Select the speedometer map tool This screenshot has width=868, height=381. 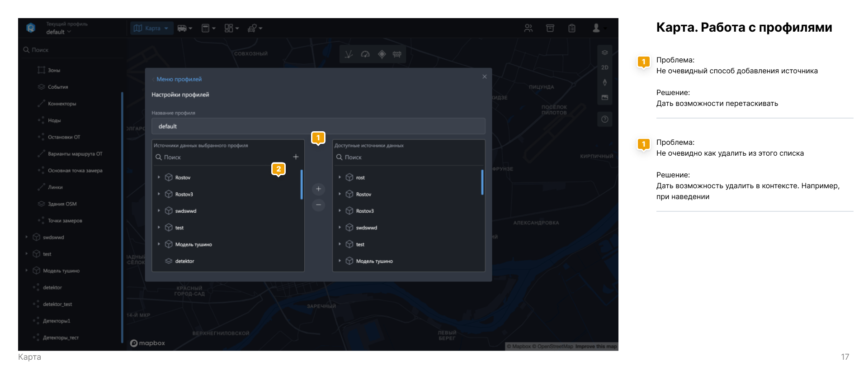point(365,54)
